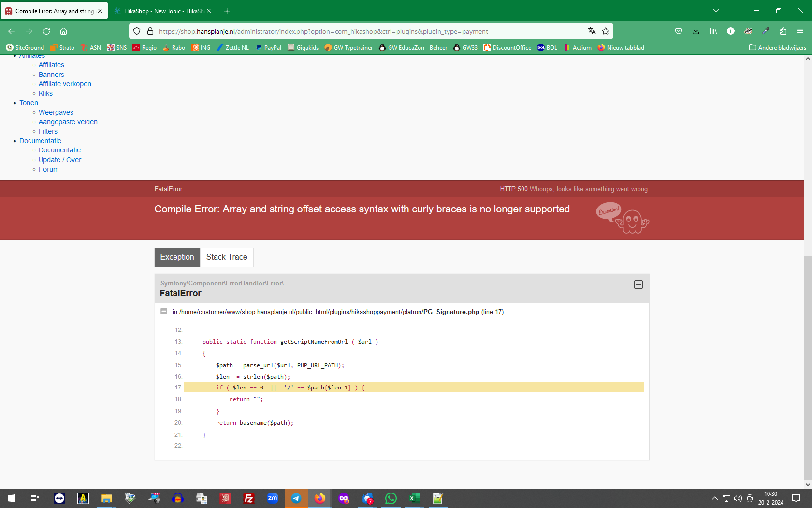812x508 pixels.
Task: Open the Forum menu link
Action: point(48,169)
